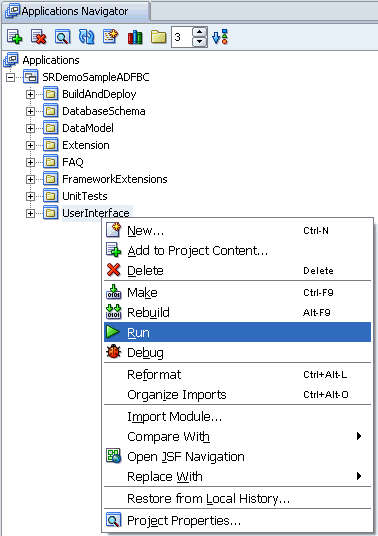The height and width of the screenshot is (536, 378).
Task: Choose Reformat from the context menu
Action: pyautogui.click(x=238, y=375)
